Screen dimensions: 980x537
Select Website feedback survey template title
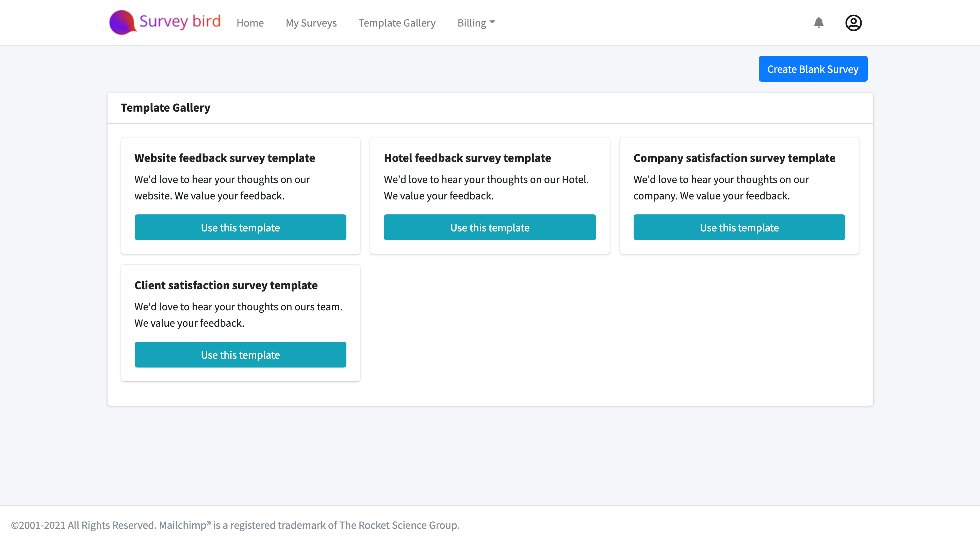pos(225,158)
